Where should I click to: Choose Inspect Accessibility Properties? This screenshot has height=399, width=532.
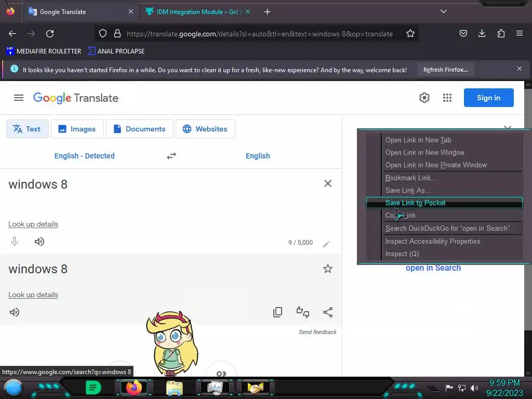(444, 241)
